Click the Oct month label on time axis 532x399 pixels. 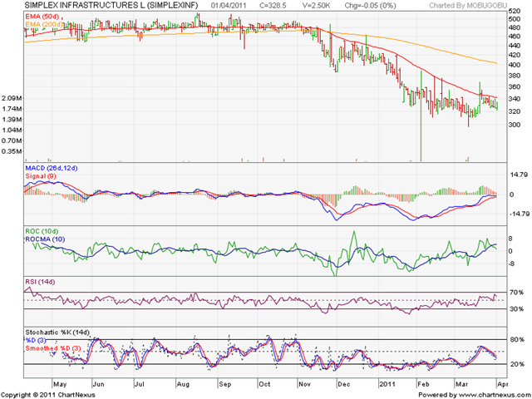pos(264,384)
